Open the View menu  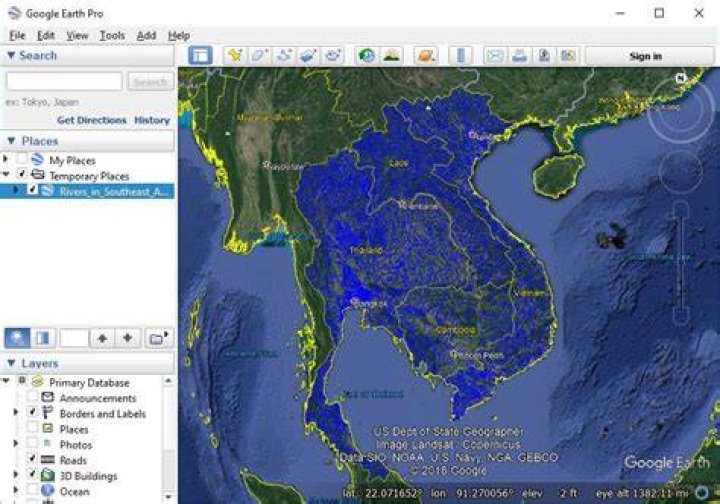tap(77, 35)
